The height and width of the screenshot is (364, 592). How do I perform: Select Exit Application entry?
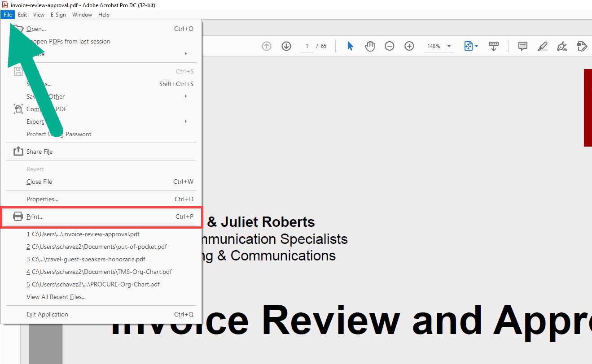point(101,314)
